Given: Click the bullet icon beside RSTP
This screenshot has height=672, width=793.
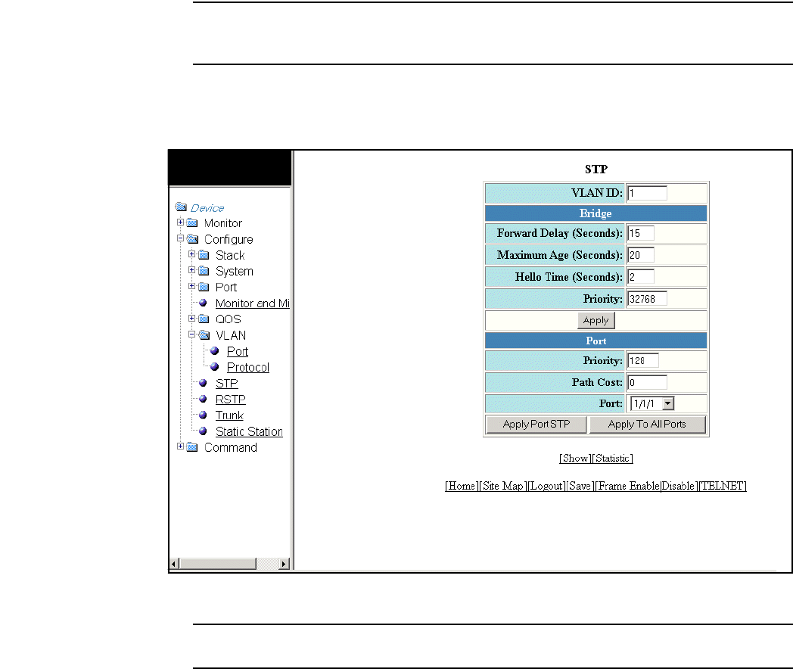Looking at the screenshot, I should 203,399.
